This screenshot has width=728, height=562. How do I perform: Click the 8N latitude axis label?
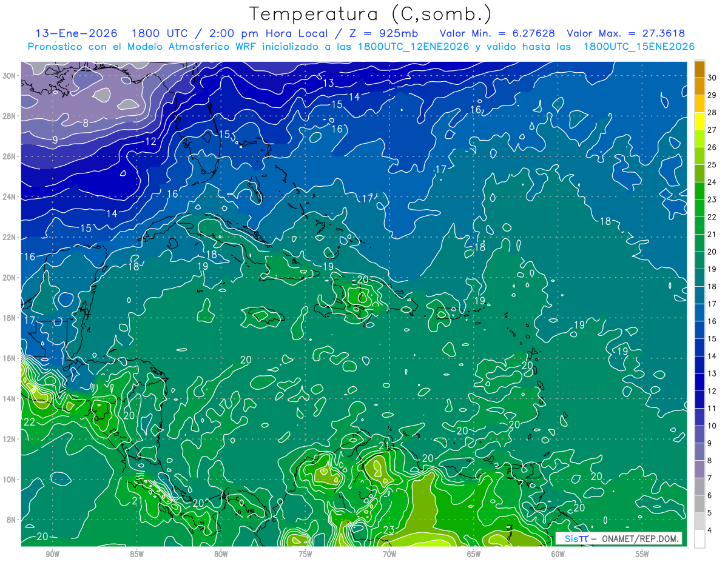coord(12,520)
